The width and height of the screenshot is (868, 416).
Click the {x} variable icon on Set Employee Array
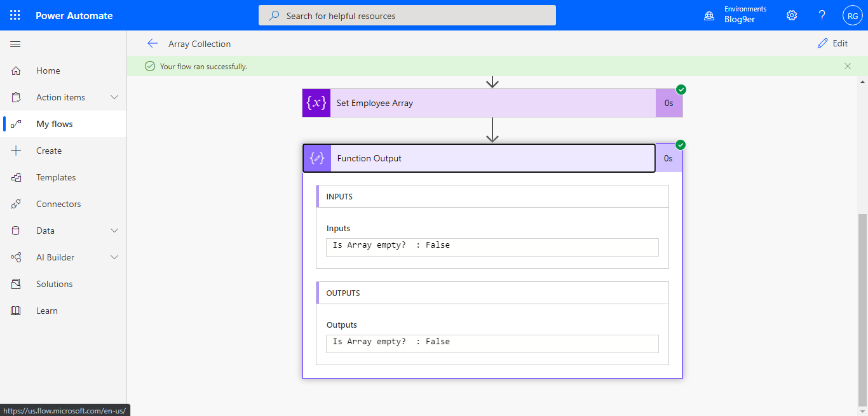tap(316, 102)
